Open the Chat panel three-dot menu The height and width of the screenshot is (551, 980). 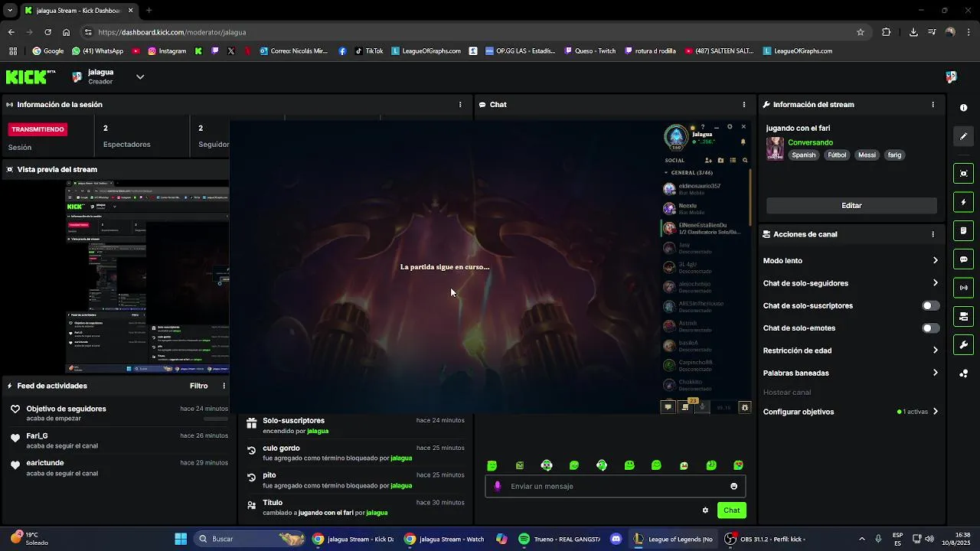(743, 105)
